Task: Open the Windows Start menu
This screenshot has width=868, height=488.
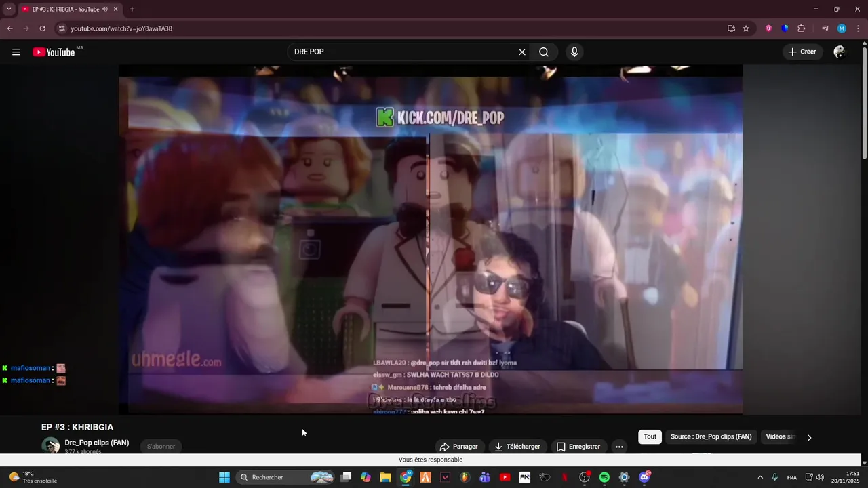Action: tap(224, 477)
